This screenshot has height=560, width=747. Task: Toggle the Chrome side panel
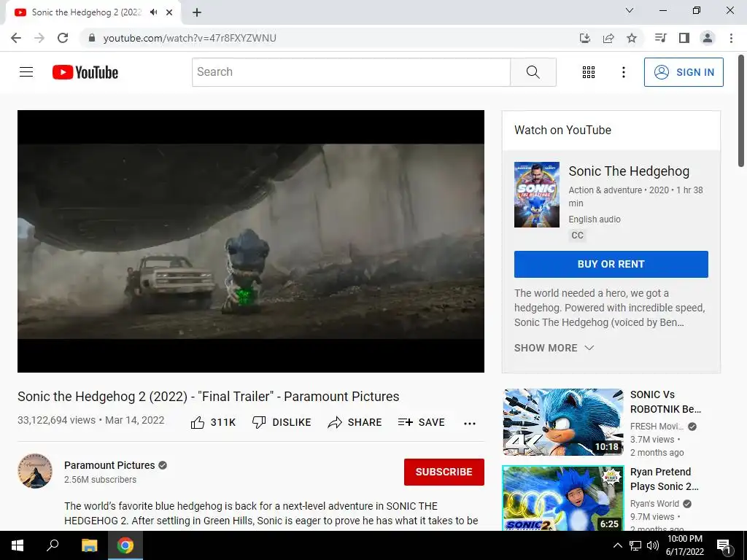tap(684, 38)
